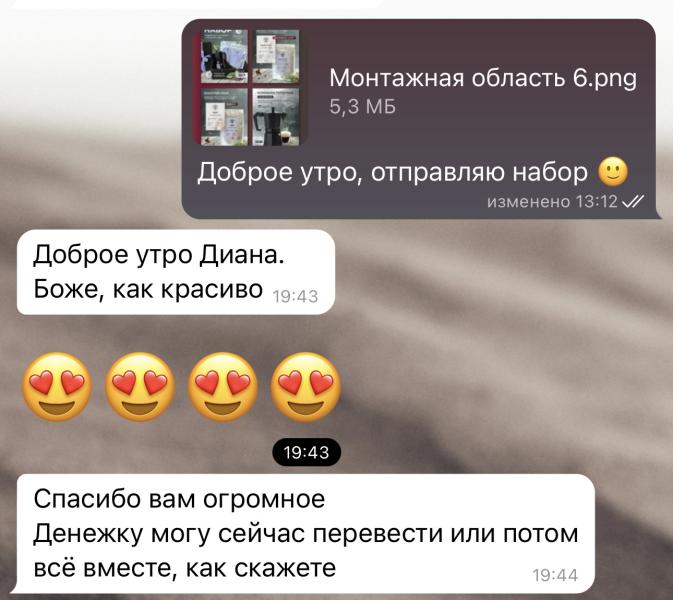Viewport: 673px width, 600px height.
Task: Click the изменено 13:12 edited timestamp
Action: click(552, 201)
